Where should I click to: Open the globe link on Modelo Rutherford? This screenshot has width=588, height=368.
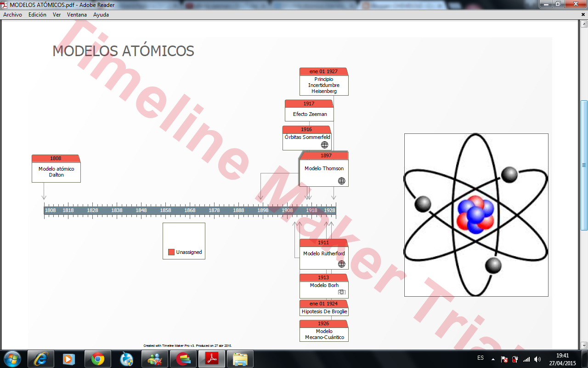tap(342, 265)
